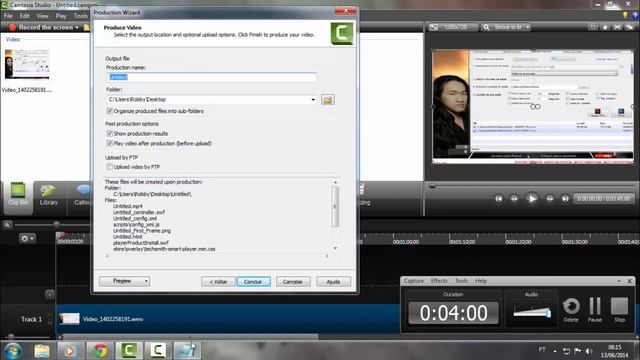
Task: Select the Video_1402258191 clip bin thumbnail
Action: pos(27,64)
